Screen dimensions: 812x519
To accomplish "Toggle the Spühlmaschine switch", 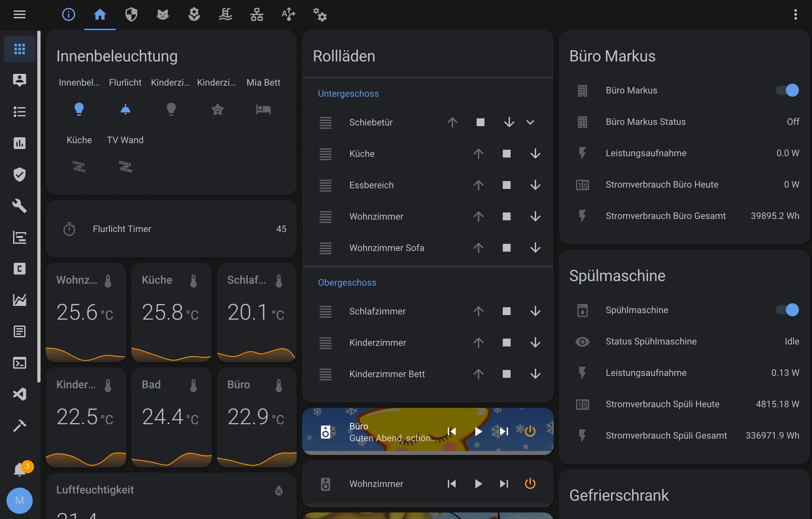I will point(787,310).
